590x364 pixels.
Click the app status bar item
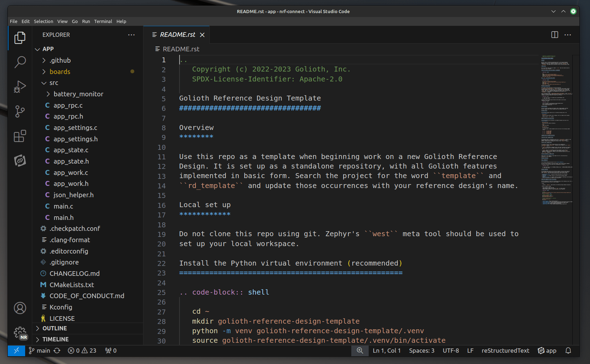point(547,351)
